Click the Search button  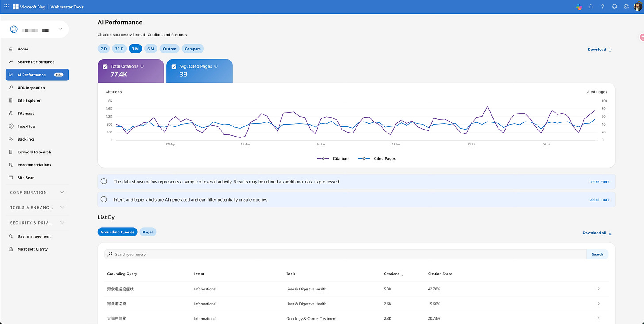(598, 254)
